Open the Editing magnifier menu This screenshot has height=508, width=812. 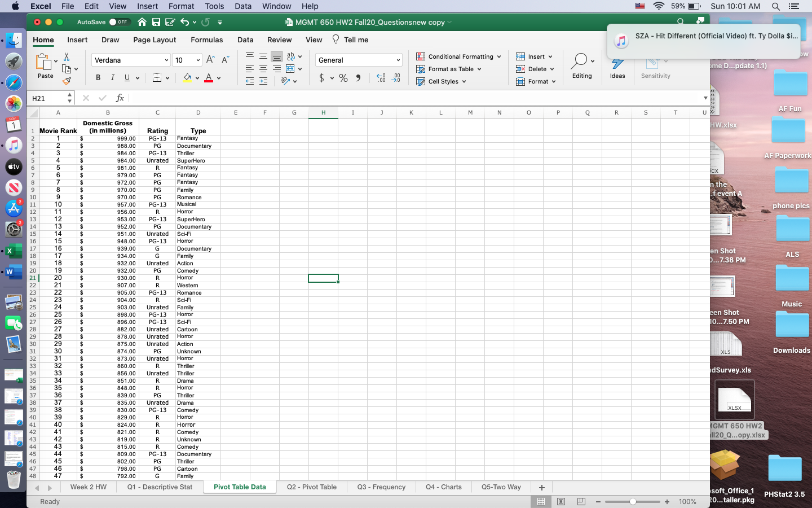[582, 65]
